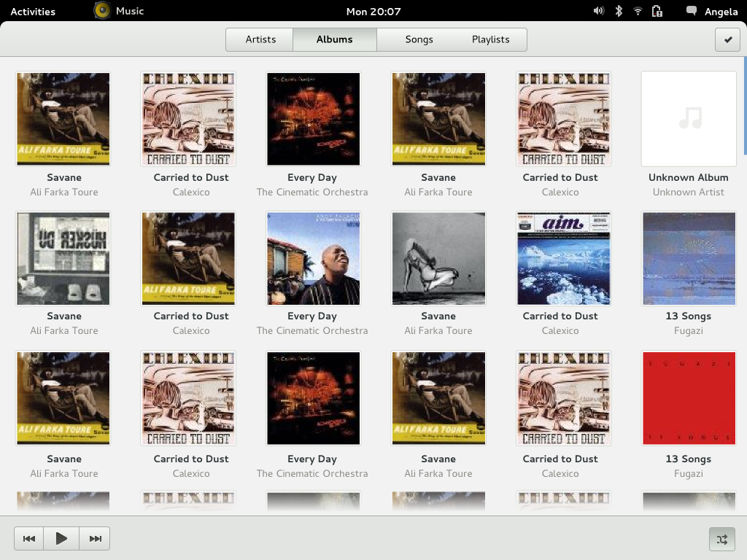Open the Angela user menu

(721, 12)
